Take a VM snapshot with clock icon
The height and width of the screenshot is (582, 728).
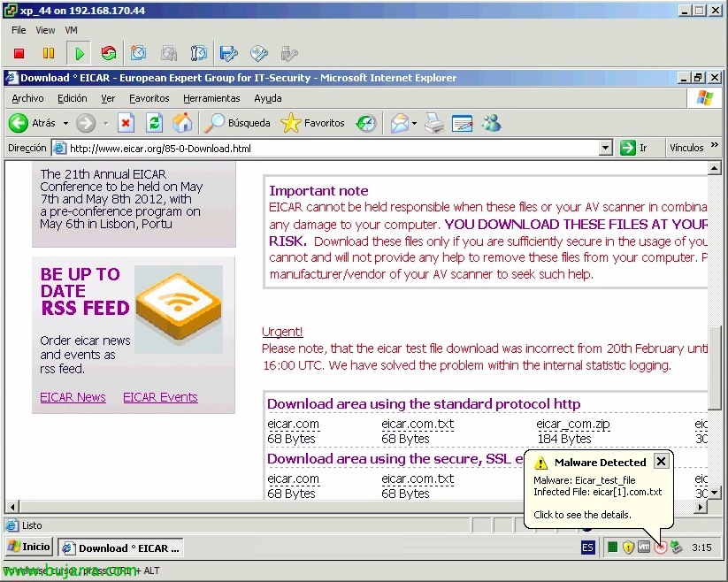pyautogui.click(x=138, y=53)
